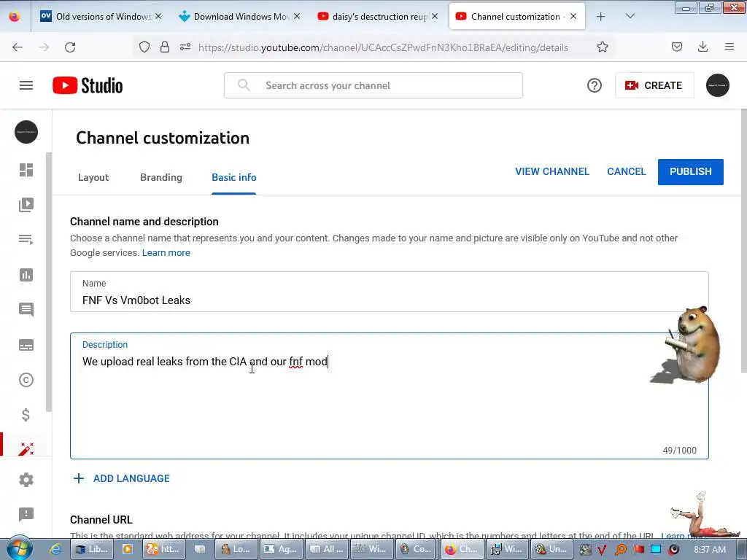
Task: Select the Basic info tab
Action: [x=234, y=177]
